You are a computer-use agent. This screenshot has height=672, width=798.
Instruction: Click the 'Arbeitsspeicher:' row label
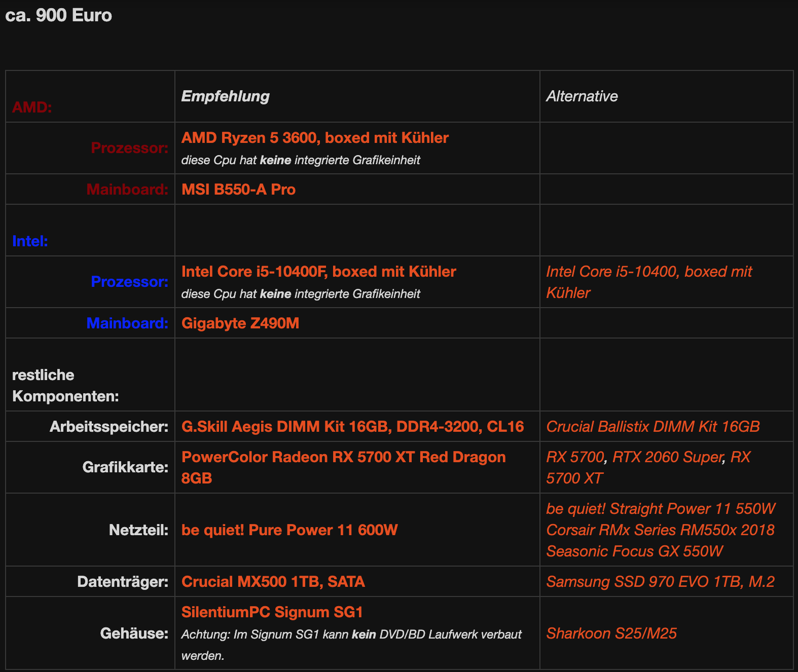(109, 427)
